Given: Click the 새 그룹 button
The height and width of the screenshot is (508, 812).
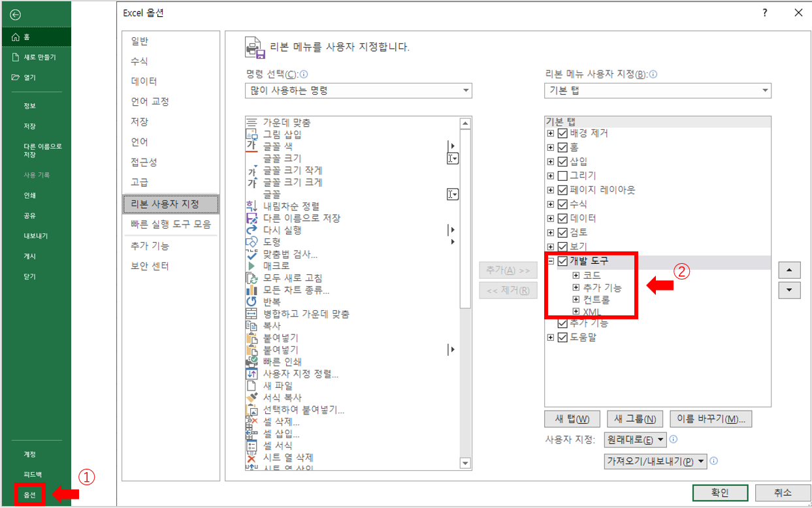Looking at the screenshot, I should [635, 419].
